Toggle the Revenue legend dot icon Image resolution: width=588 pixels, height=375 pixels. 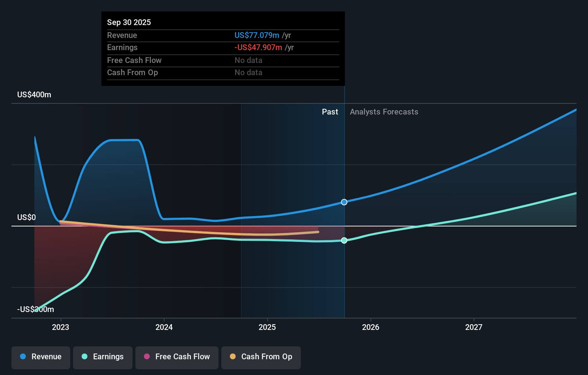click(23, 357)
